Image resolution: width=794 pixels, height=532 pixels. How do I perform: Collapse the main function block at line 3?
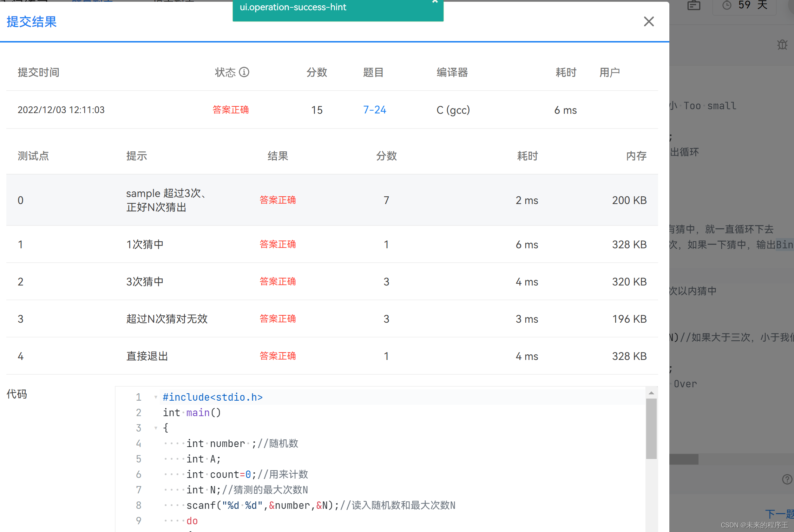pos(156,428)
